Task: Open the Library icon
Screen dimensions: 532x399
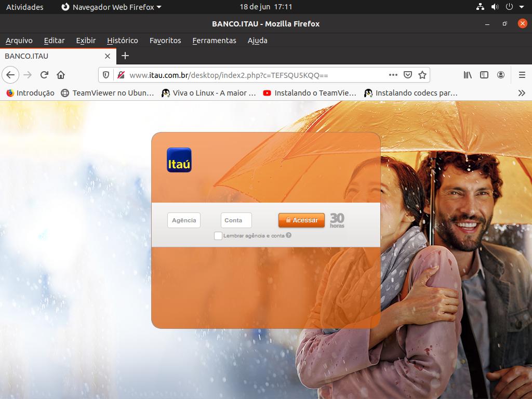Action: pyautogui.click(x=468, y=75)
